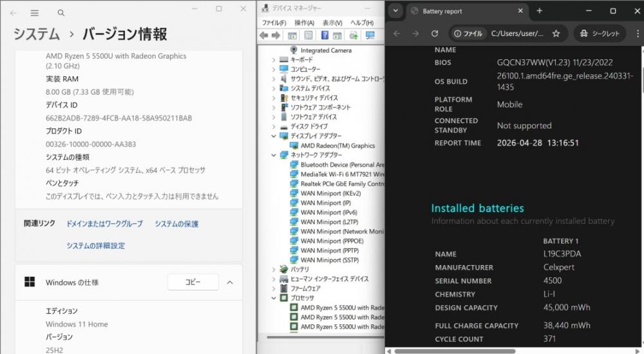
Task: Expand the キーボード tree node
Action: 274,59
